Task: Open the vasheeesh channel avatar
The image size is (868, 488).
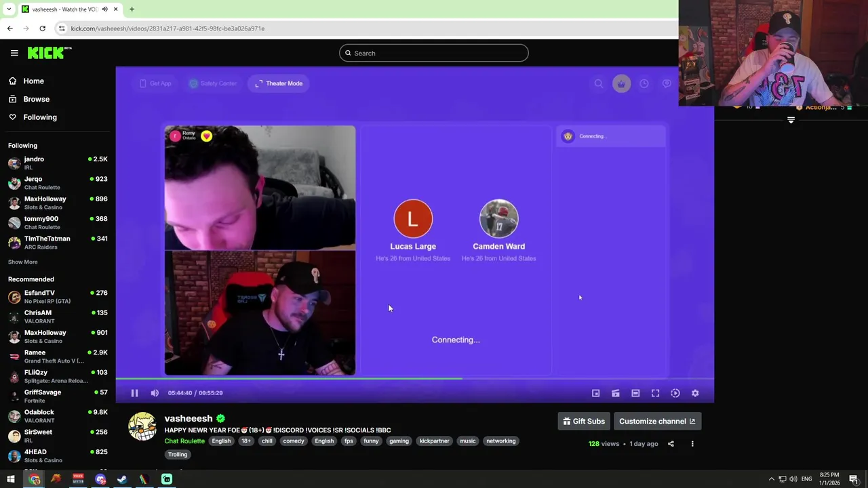Action: pyautogui.click(x=142, y=427)
